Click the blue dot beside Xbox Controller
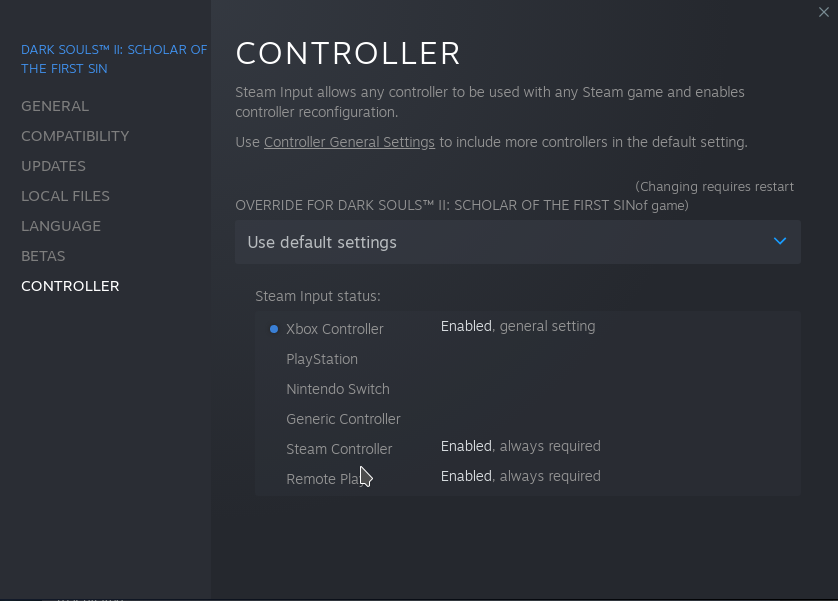838x601 pixels. [274, 329]
